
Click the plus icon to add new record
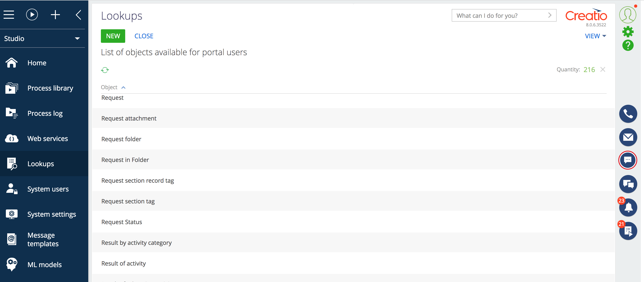pos(55,14)
